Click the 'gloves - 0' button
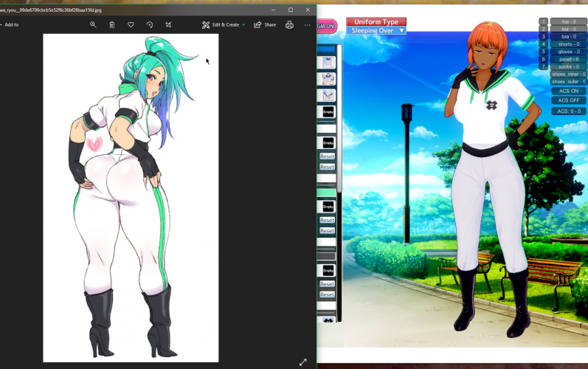 tap(568, 52)
